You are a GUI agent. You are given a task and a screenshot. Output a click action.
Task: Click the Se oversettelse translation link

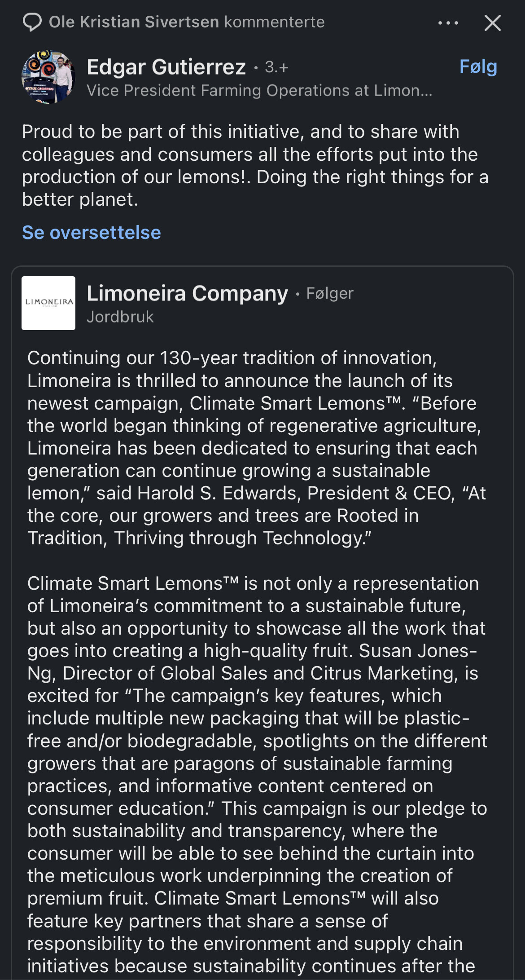92,233
